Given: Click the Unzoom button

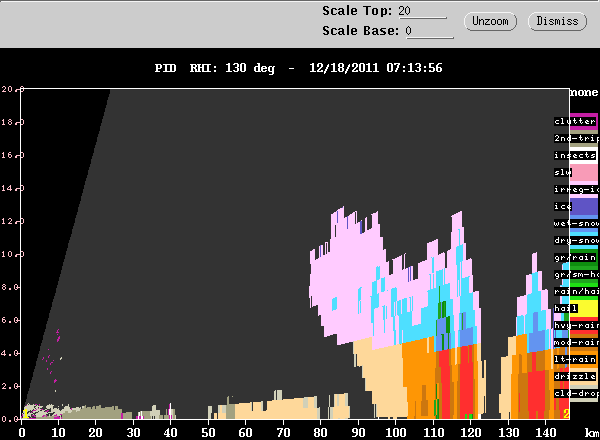Looking at the screenshot, I should point(490,21).
